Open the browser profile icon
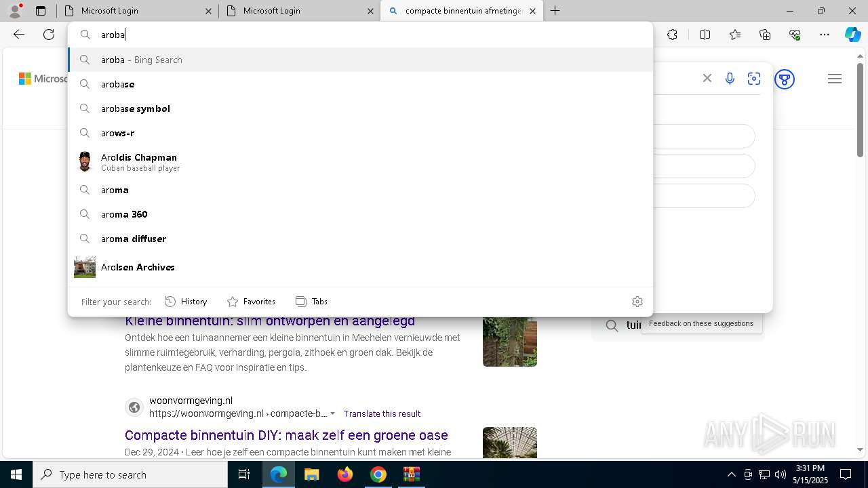This screenshot has height=488, width=868. (x=15, y=11)
